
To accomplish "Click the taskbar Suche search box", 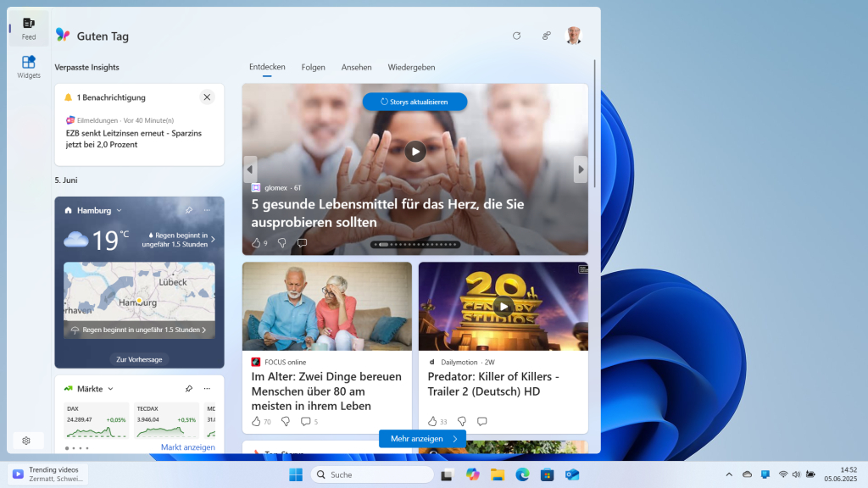I will point(372,474).
